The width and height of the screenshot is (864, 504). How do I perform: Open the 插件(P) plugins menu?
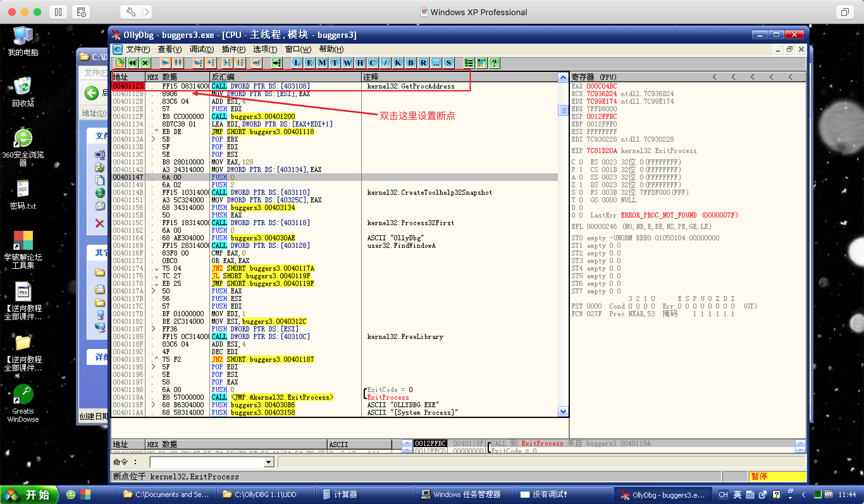point(233,49)
